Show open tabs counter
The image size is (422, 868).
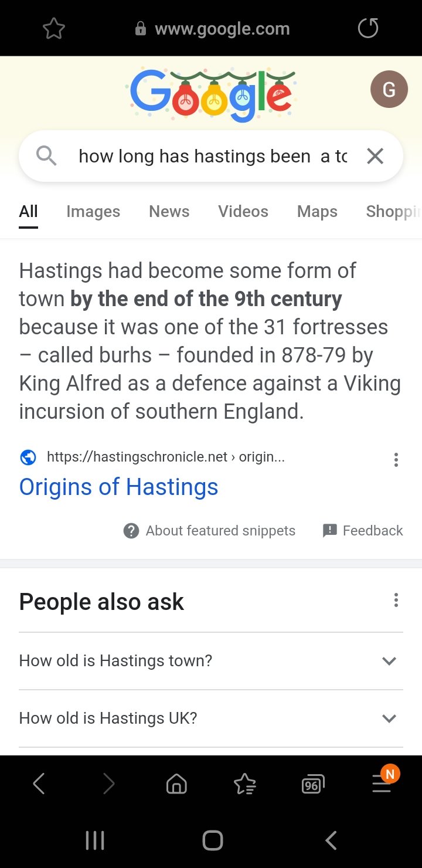[x=312, y=784]
